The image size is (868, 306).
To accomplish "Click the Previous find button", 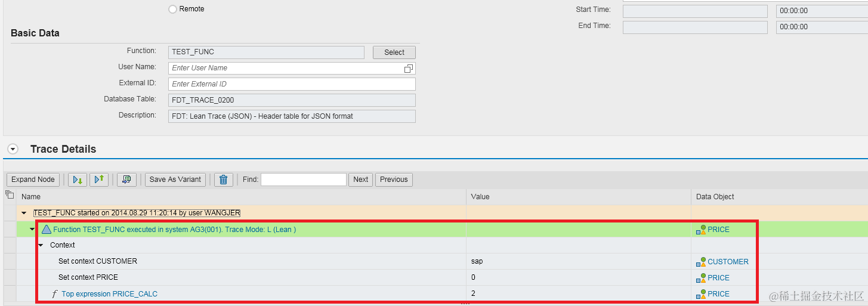I will [x=394, y=180].
